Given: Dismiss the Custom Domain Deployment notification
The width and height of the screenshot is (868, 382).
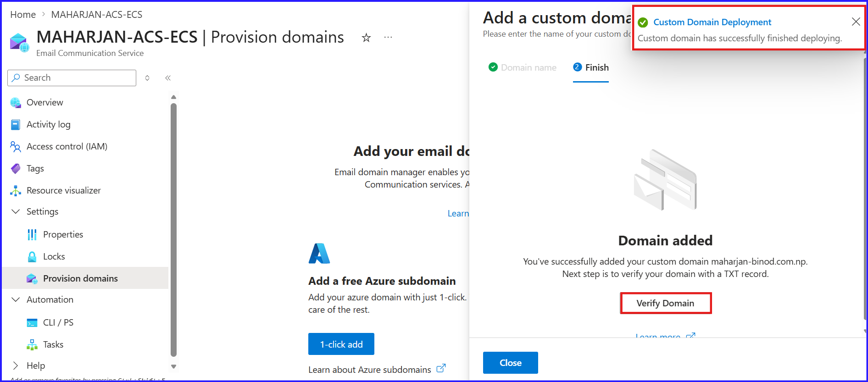Looking at the screenshot, I should coord(856,22).
